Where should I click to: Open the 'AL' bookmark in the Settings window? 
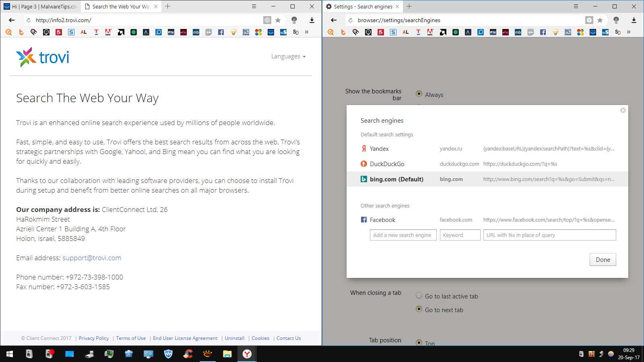point(406,32)
